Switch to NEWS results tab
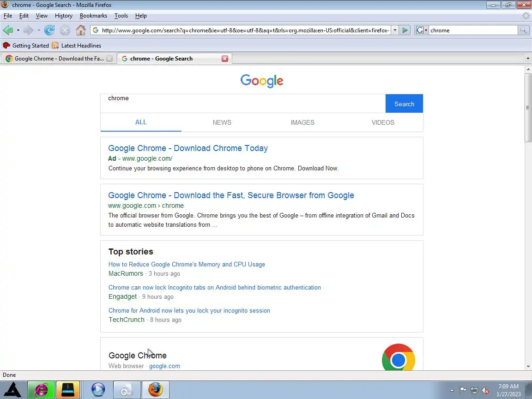The width and height of the screenshot is (532, 399). 222,122
